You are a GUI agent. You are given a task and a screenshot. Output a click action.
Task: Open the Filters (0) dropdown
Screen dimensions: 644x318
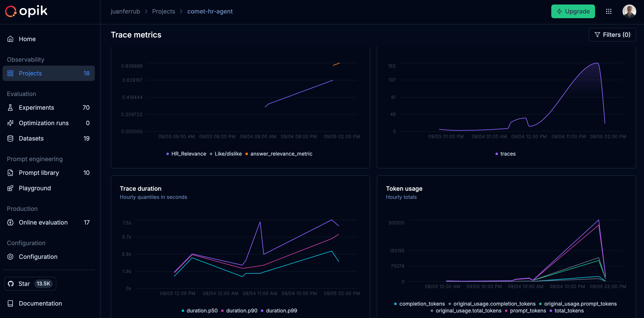612,35
